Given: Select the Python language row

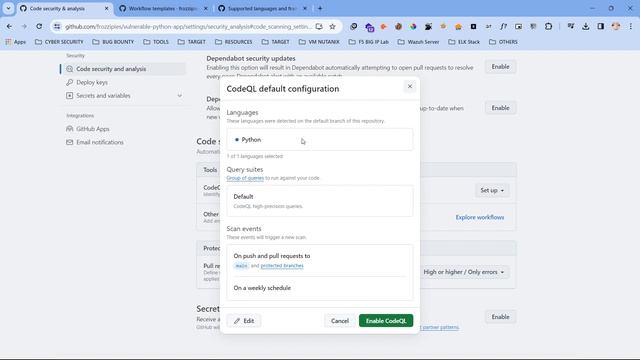Looking at the screenshot, I should coord(320,140).
